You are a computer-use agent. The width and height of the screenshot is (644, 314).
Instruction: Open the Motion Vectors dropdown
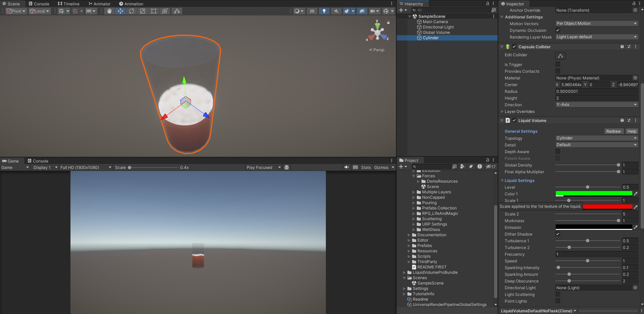(596, 23)
